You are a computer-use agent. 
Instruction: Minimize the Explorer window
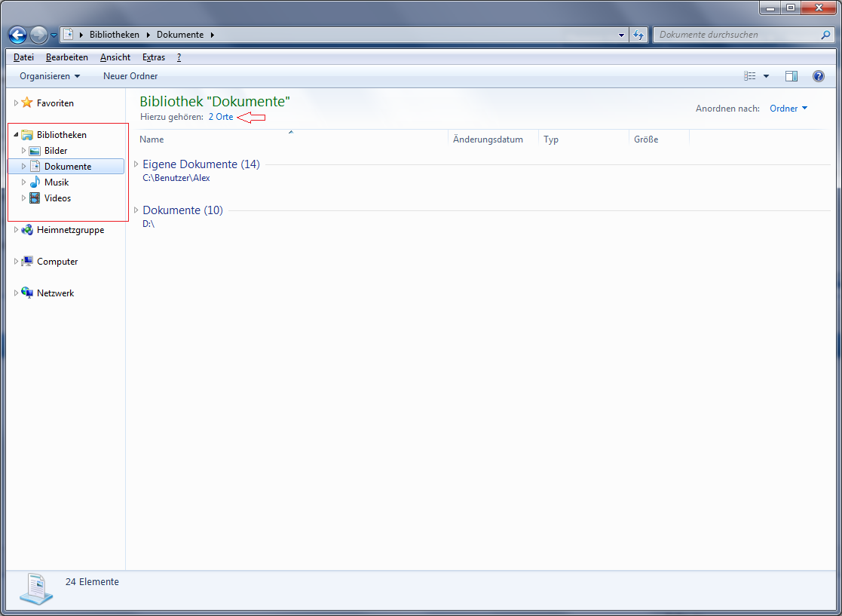click(x=770, y=8)
